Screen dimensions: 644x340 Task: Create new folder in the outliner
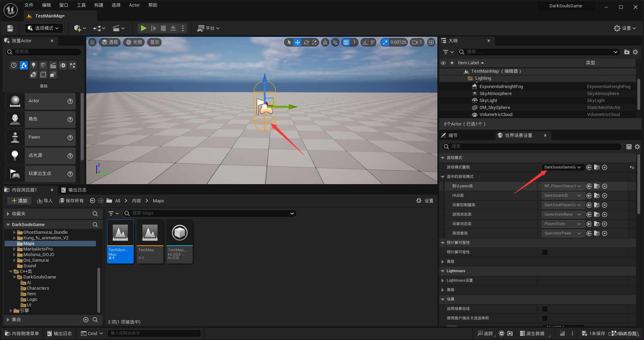click(627, 52)
